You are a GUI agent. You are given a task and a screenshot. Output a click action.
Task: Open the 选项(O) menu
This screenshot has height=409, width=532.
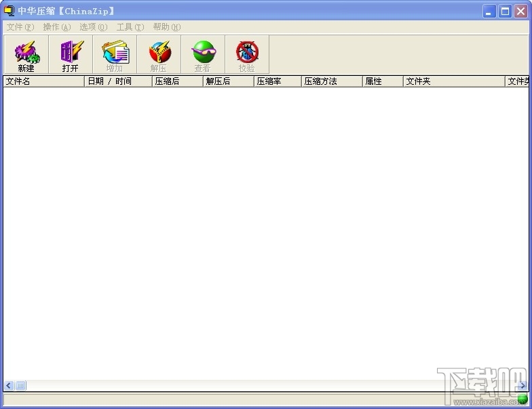[x=94, y=27]
